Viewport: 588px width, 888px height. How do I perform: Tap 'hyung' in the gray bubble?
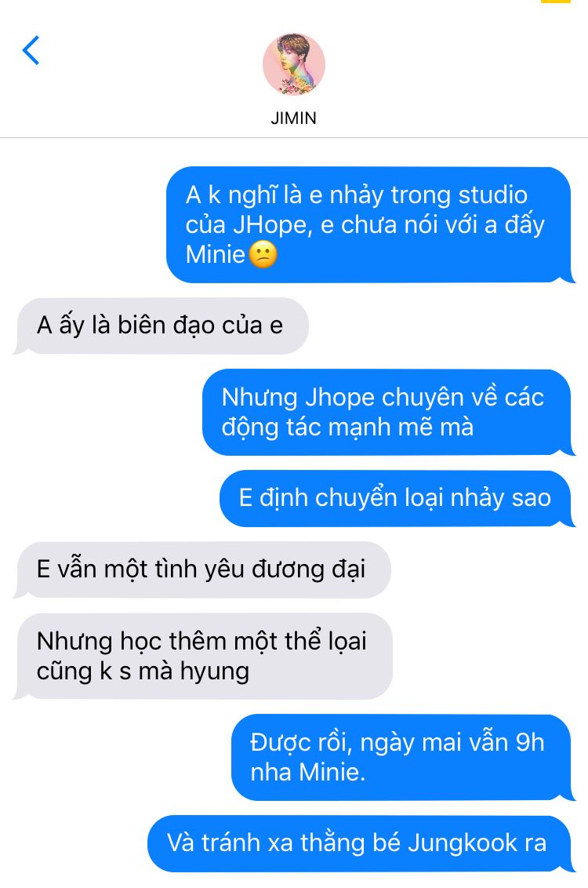(215, 671)
